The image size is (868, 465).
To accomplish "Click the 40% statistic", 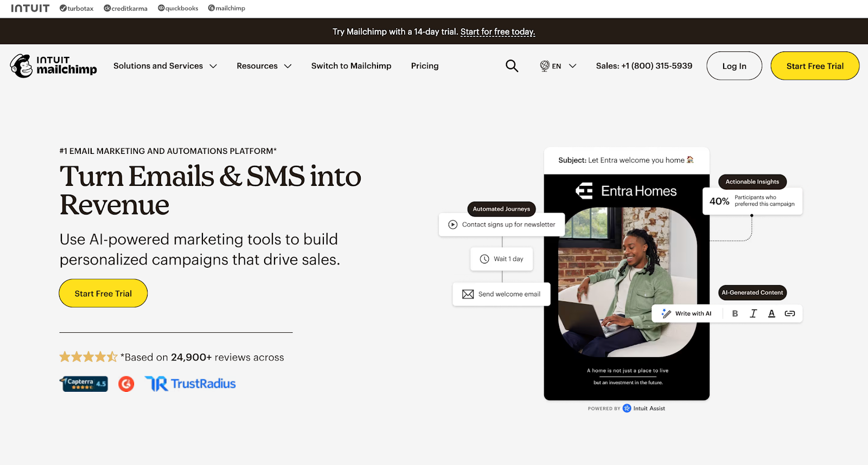I will click(x=719, y=201).
